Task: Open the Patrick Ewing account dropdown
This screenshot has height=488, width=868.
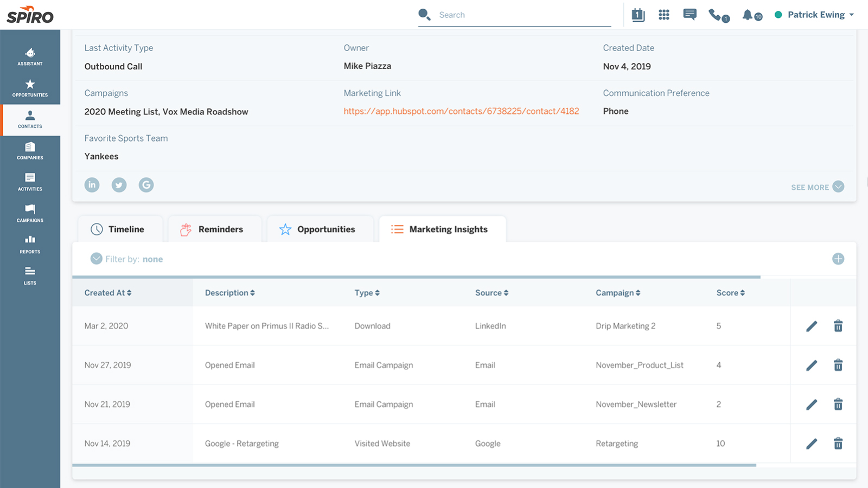Action: click(x=816, y=15)
